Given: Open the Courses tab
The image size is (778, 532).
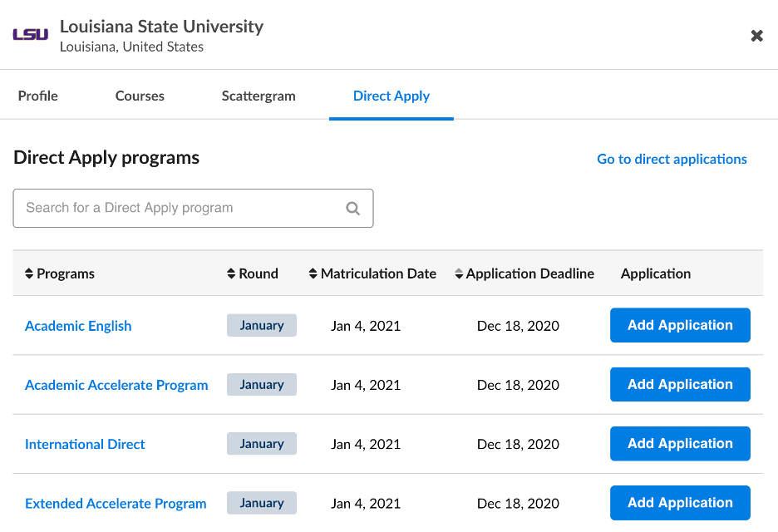Looking at the screenshot, I should point(140,96).
